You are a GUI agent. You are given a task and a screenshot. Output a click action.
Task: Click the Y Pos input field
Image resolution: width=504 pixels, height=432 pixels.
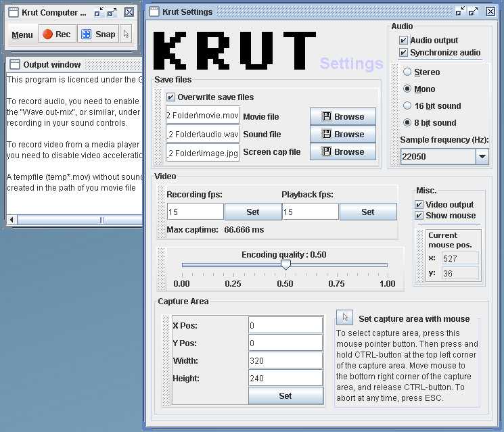[x=285, y=343]
